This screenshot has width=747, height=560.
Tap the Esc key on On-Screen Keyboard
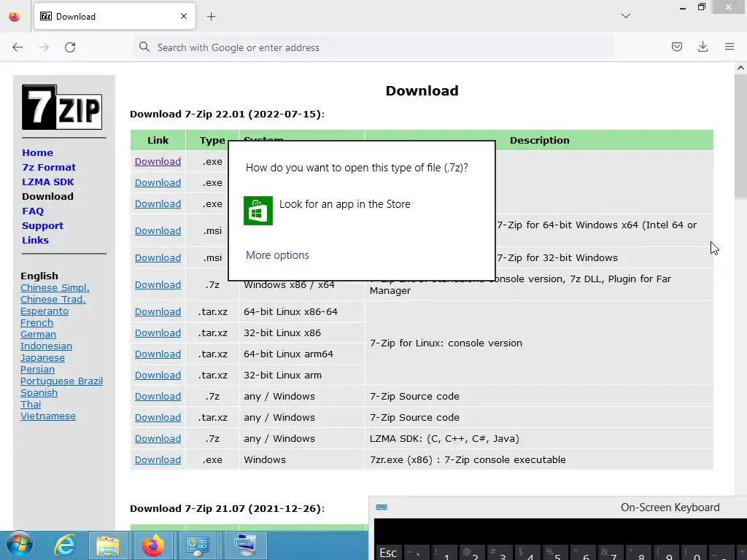pyautogui.click(x=388, y=553)
